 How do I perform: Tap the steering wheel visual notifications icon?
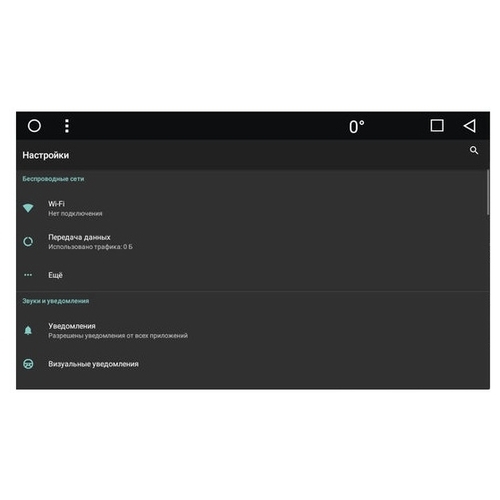point(28,364)
